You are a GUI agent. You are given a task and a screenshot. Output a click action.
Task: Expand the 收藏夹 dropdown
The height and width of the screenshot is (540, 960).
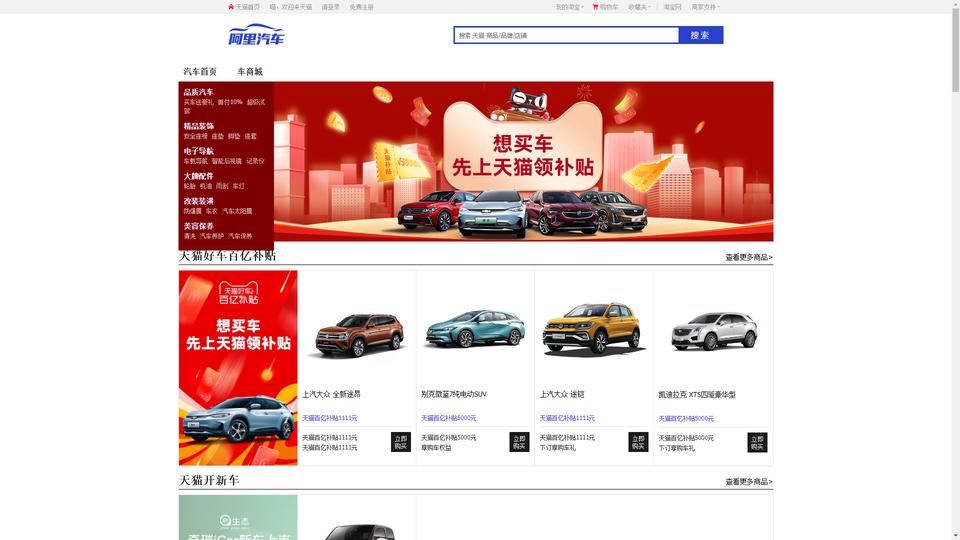(639, 7)
